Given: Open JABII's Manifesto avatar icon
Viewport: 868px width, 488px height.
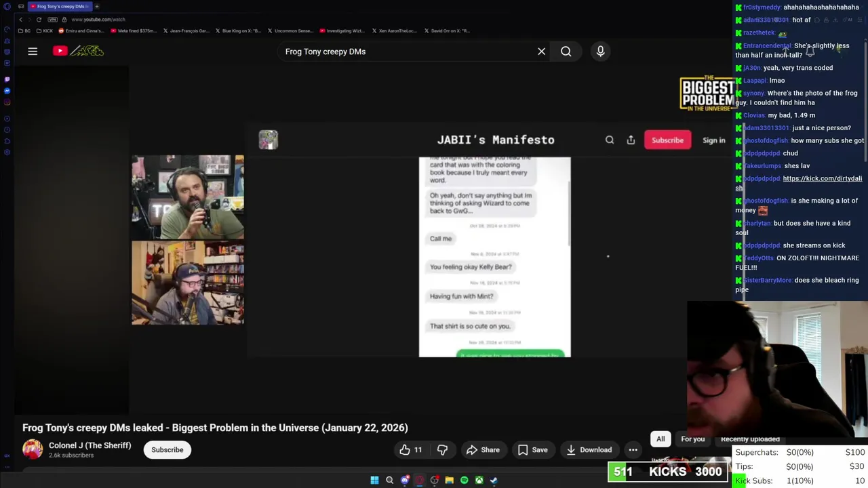Looking at the screenshot, I should [x=268, y=140].
